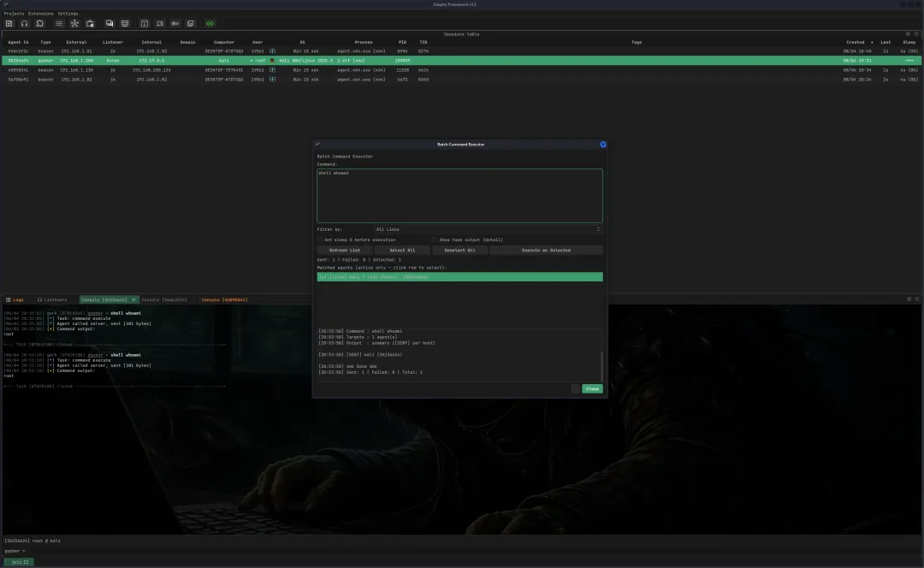Switch to the Listeners tab
The width and height of the screenshot is (924, 568).
click(x=52, y=300)
